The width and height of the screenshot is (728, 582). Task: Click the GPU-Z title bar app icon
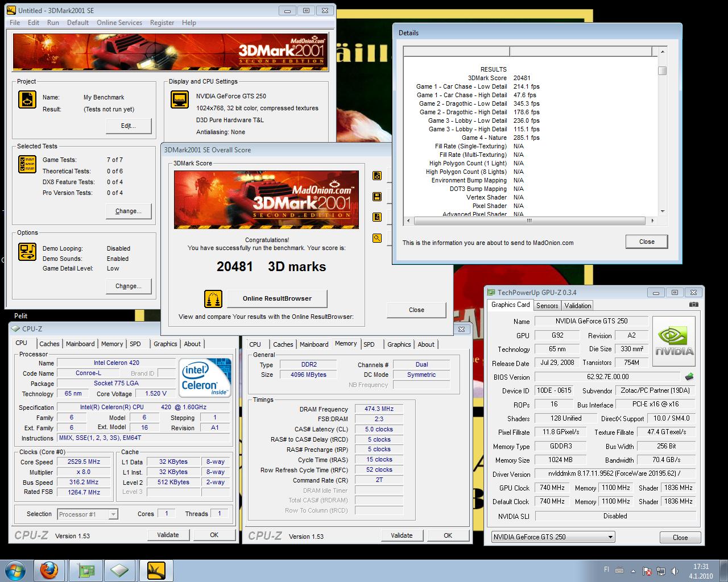coord(492,292)
